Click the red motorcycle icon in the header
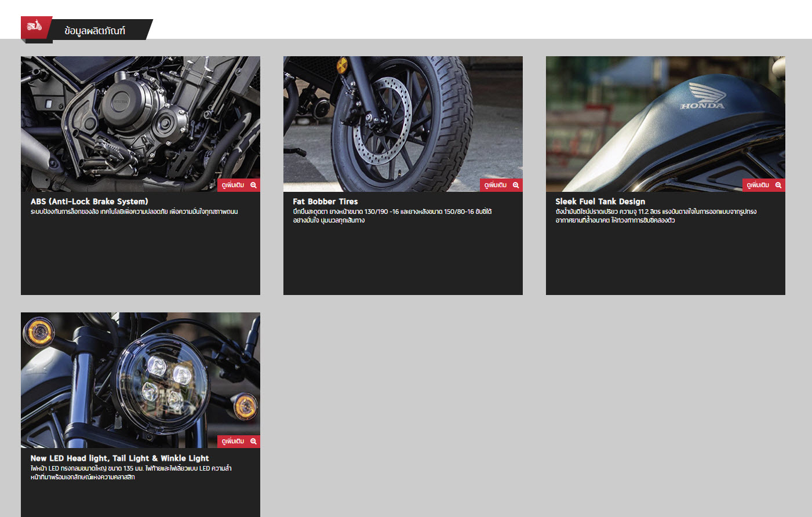 coord(35,27)
